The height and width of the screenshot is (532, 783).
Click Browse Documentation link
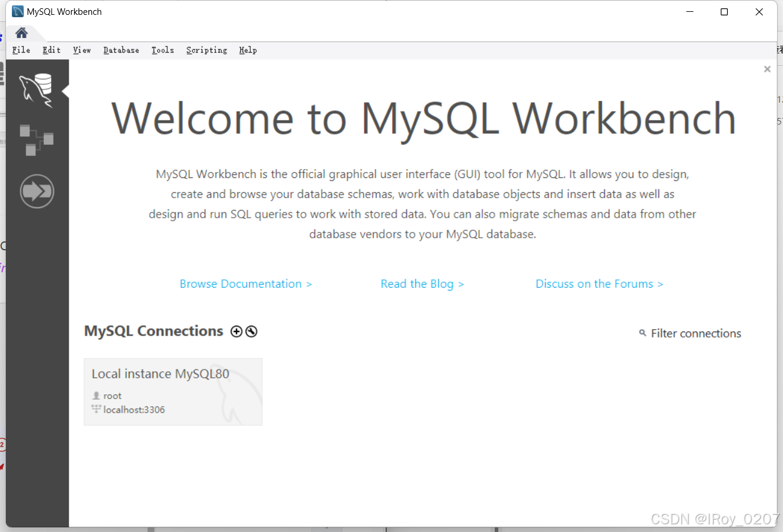click(246, 284)
